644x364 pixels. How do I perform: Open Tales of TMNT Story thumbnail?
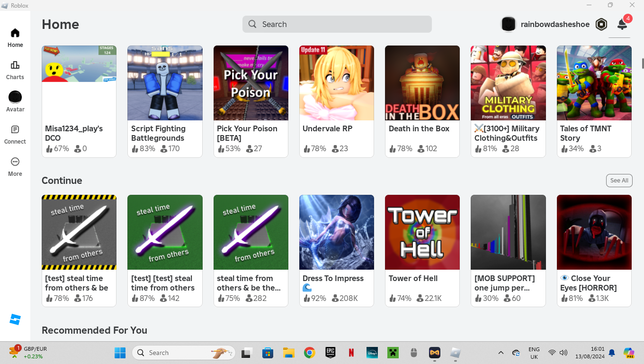[x=594, y=83]
